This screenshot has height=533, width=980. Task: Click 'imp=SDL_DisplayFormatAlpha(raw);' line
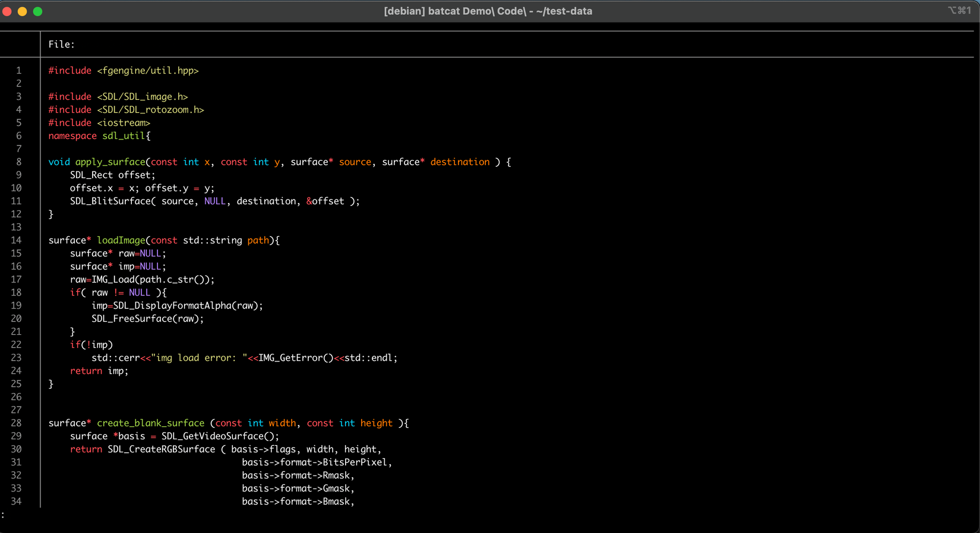pyautogui.click(x=177, y=306)
